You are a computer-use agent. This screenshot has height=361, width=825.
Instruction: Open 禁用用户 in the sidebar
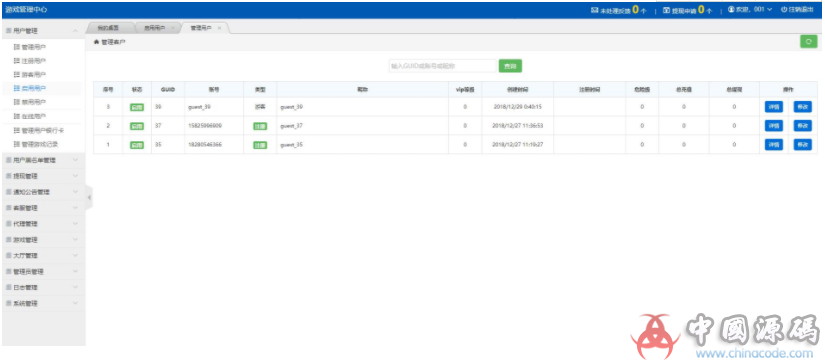[34, 102]
